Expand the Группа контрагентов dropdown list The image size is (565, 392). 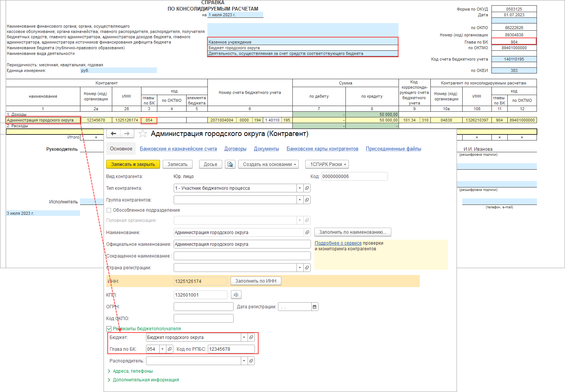pos(300,200)
